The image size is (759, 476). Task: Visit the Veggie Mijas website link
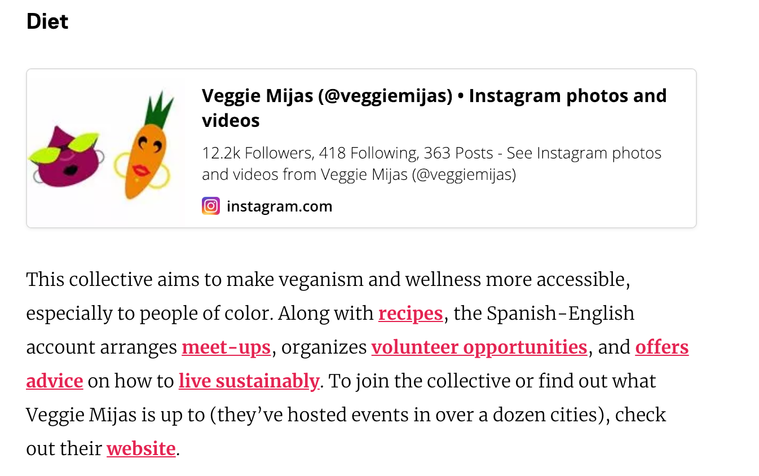point(141,449)
